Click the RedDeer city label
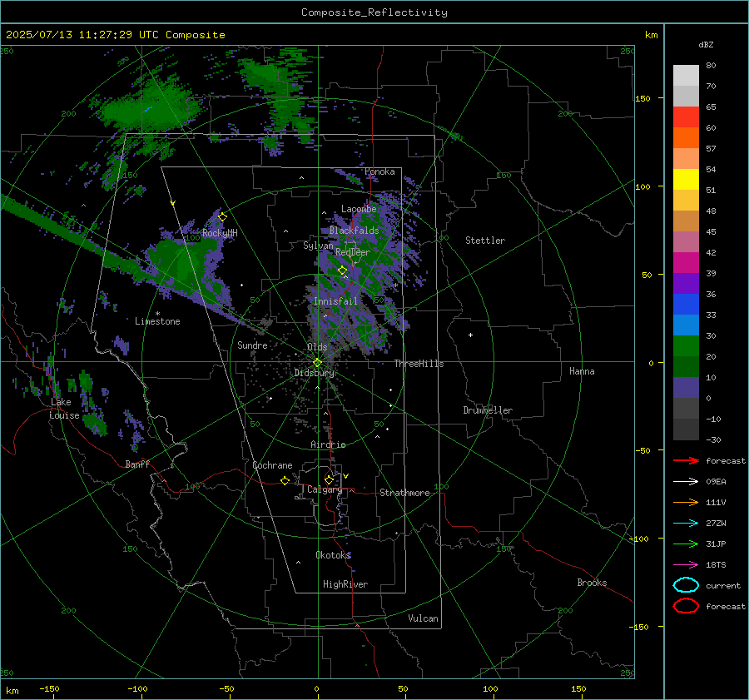Viewport: 749px width, 700px height. coord(353,252)
